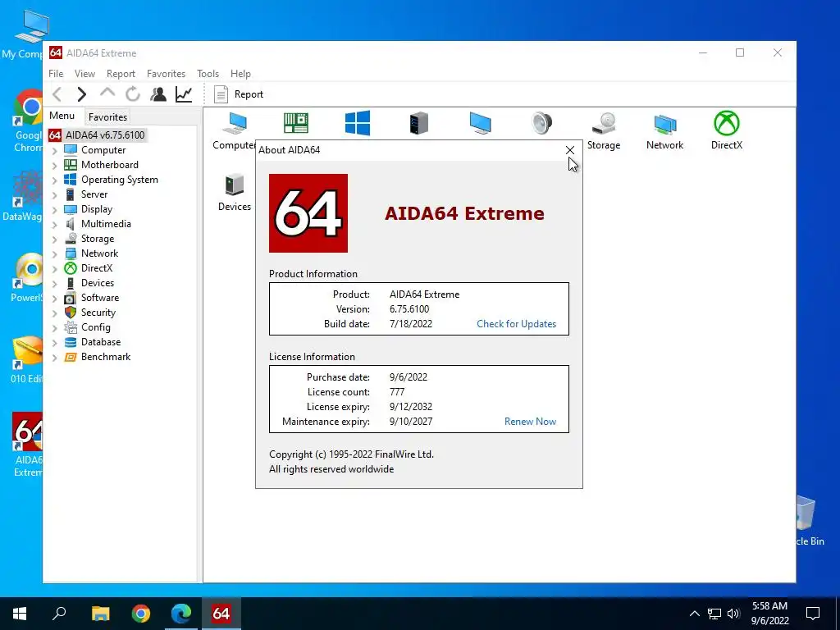Viewport: 840px width, 630px height.
Task: Refresh using the circular arrow toolbar icon
Action: pos(132,94)
